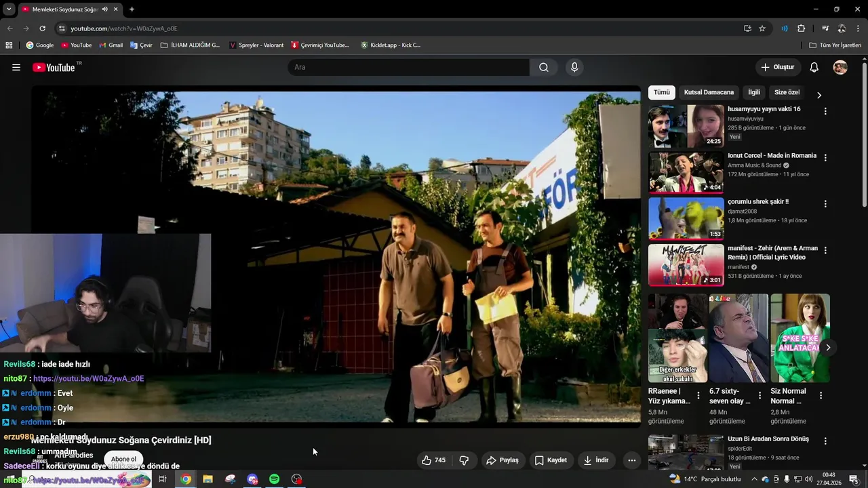
Task: Open the Kicklet.app bookmark
Action: pyautogui.click(x=391, y=45)
